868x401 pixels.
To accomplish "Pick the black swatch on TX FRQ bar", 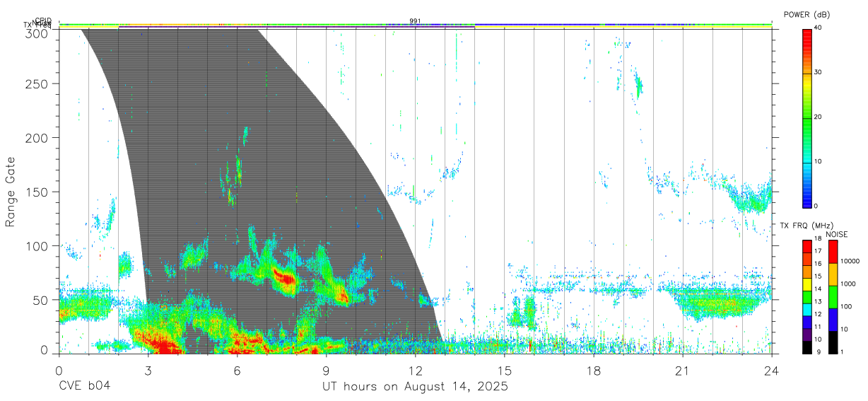I will [807, 347].
